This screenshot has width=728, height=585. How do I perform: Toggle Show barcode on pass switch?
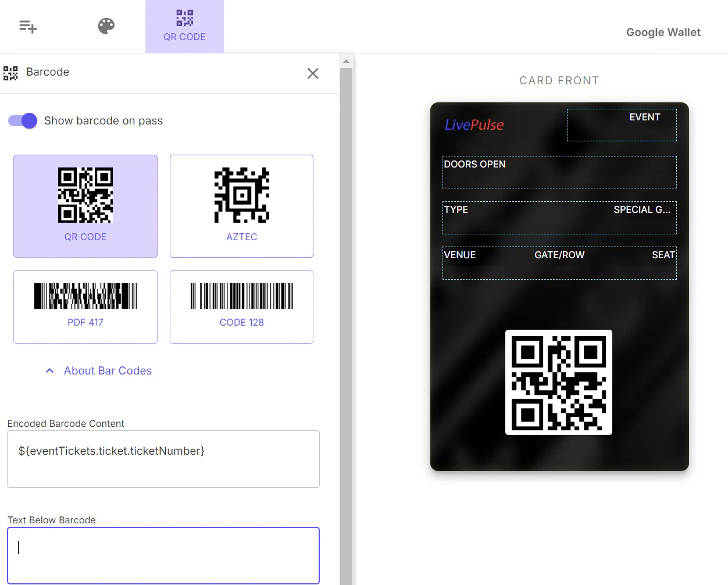point(23,120)
